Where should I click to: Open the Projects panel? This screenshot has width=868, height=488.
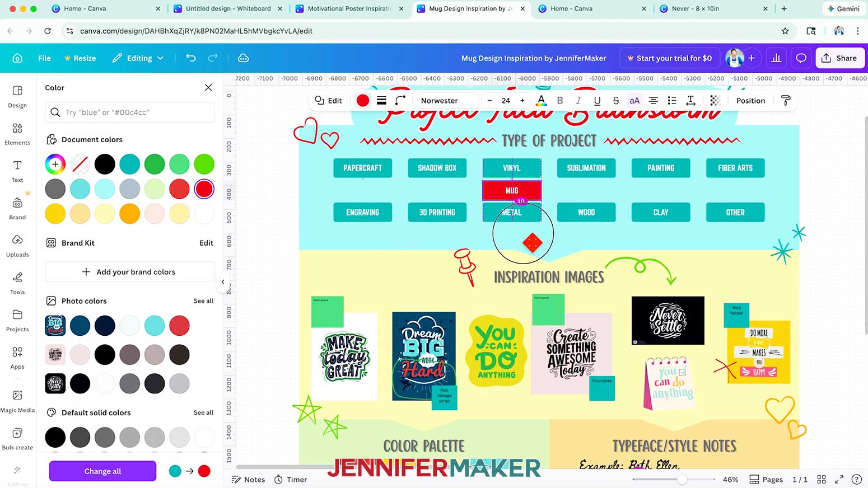tap(17, 321)
